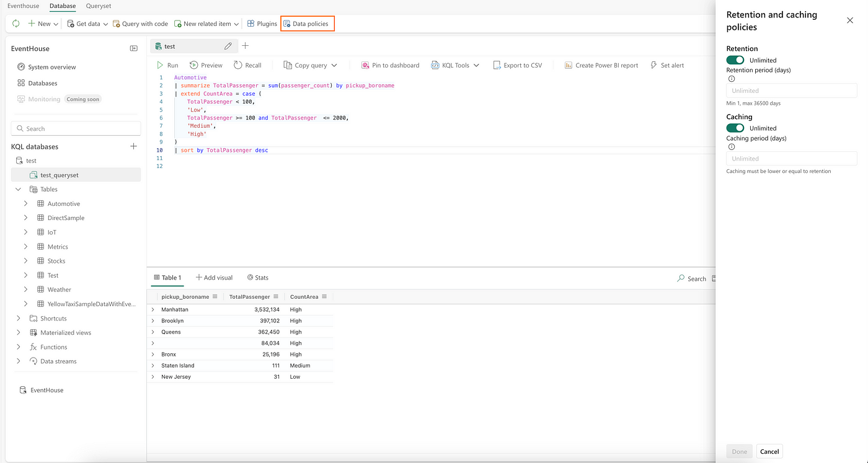Viewport: 868px width, 463px height.
Task: Close the Retention and caching policies panel
Action: pyautogui.click(x=850, y=20)
